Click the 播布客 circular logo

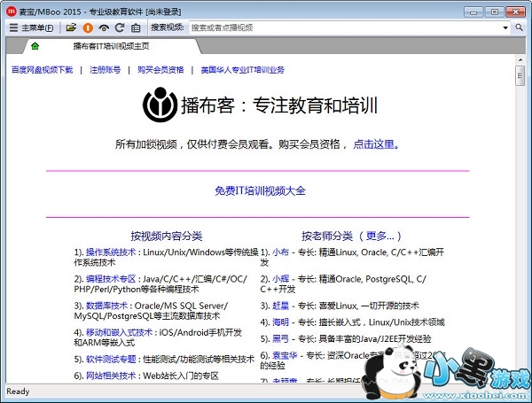160,105
